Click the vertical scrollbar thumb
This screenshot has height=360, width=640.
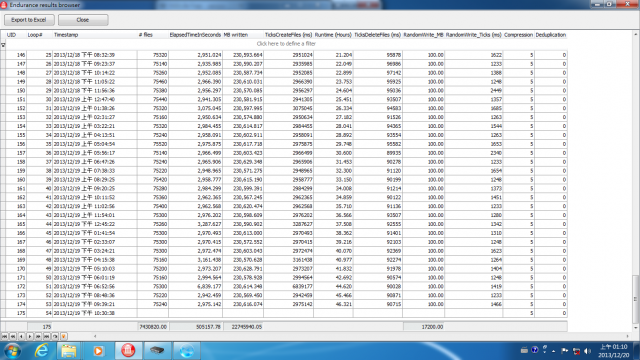636,299
